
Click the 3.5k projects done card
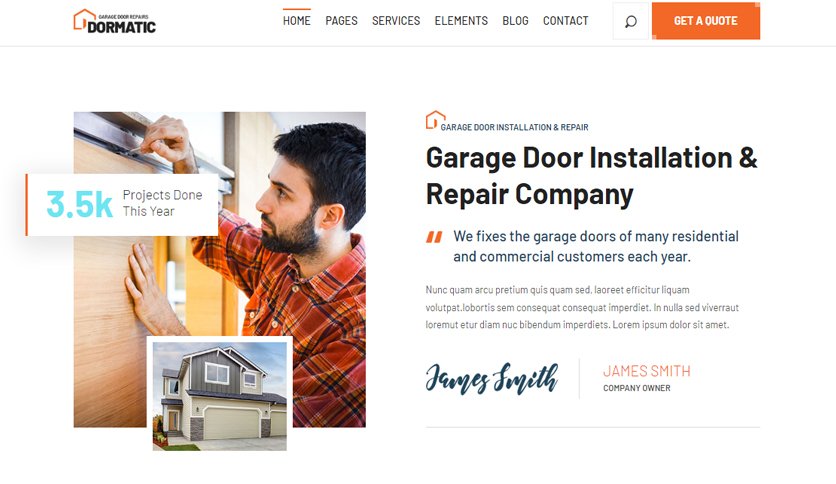tap(122, 205)
